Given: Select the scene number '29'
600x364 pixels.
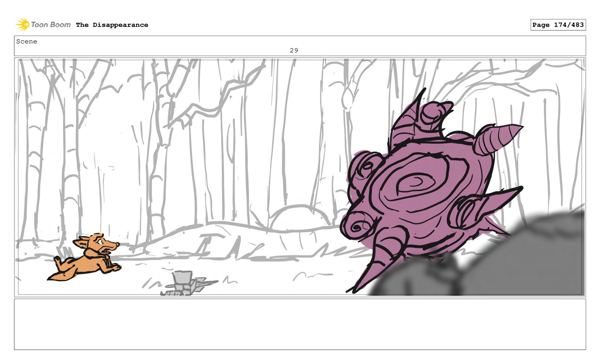Looking at the screenshot, I should [294, 50].
